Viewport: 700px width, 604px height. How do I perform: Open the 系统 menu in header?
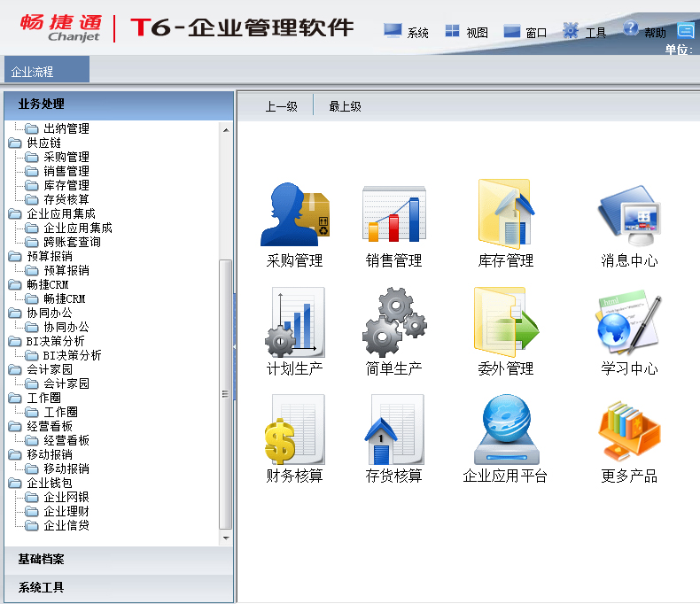pos(407,32)
